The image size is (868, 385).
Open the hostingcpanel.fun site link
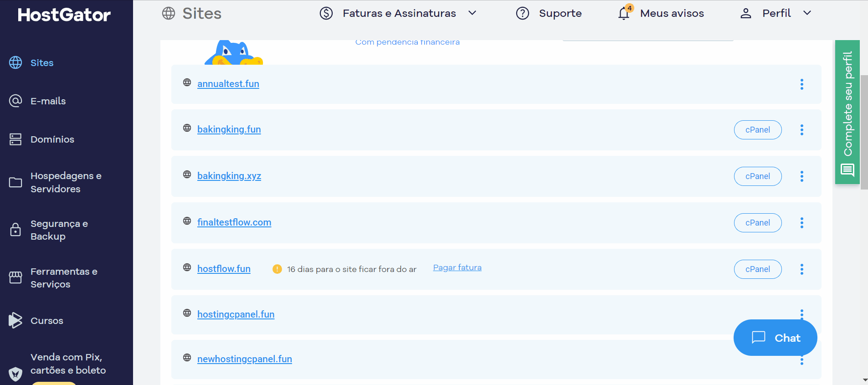(236, 314)
